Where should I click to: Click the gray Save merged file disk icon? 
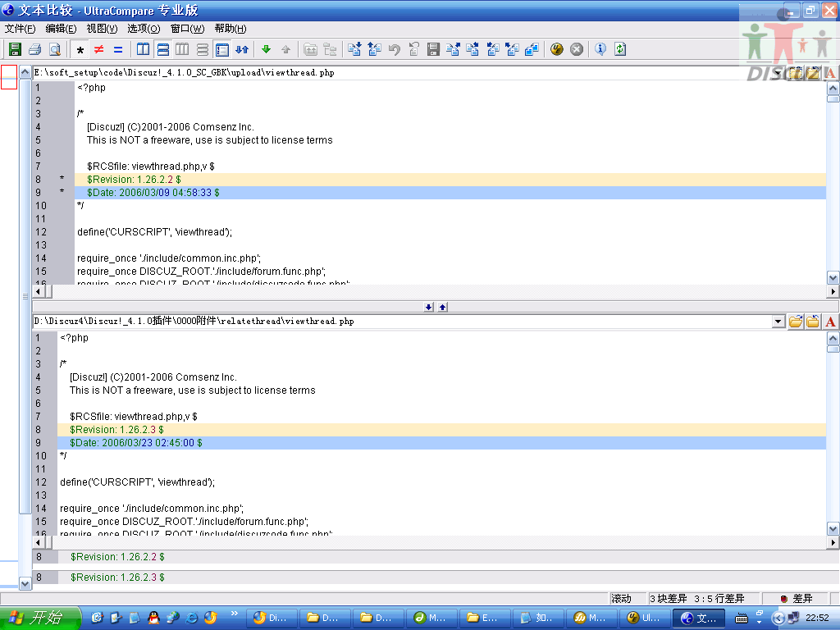(433, 50)
